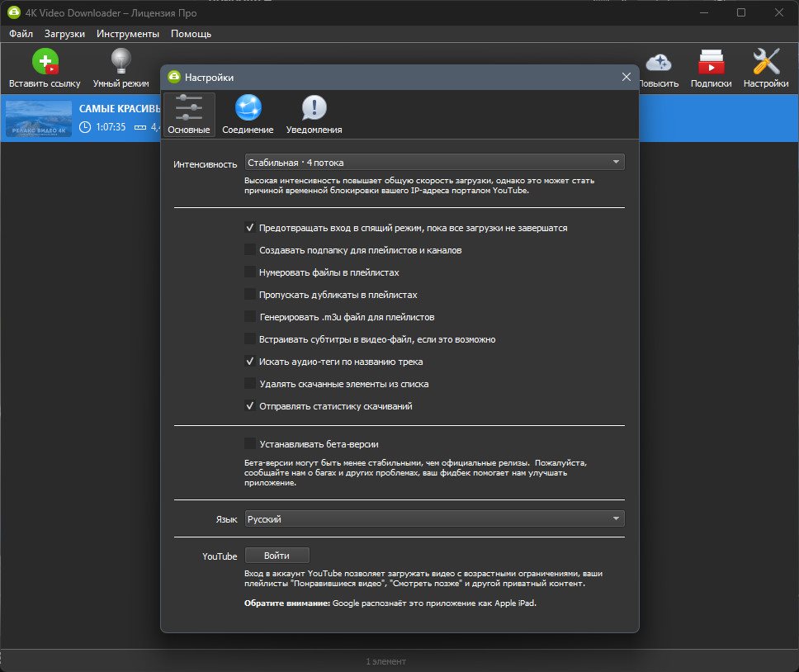The image size is (799, 672).
Task: Enable Удалять скачанные элементы из списка
Action: 249,384
